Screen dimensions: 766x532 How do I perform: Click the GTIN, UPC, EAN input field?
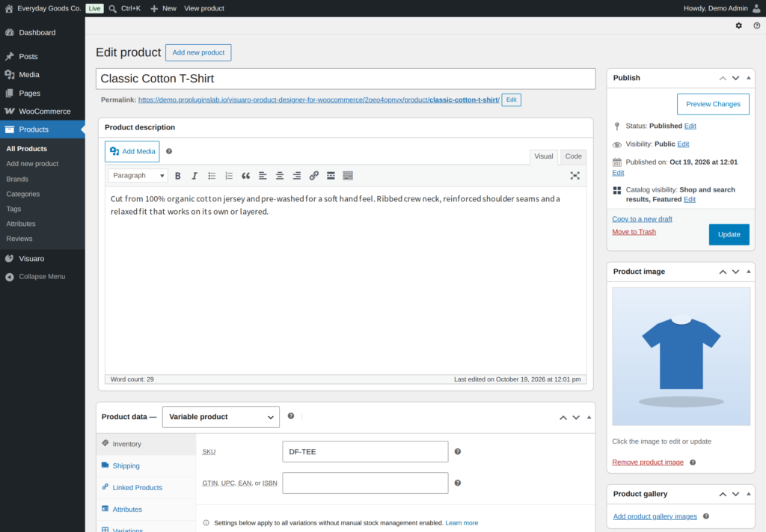365,483
